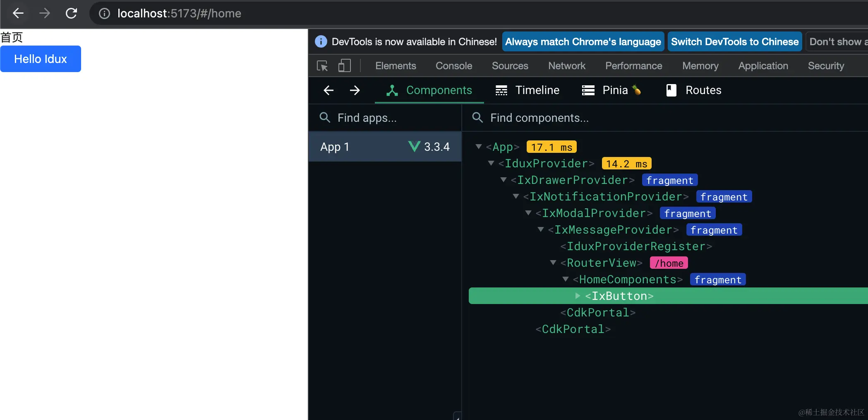Open the Application tab
Screen dimensions: 868x420
click(763, 66)
